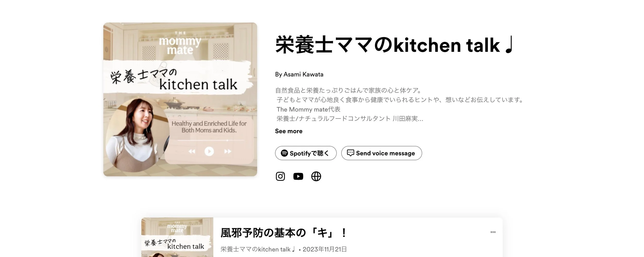This screenshot has height=257, width=644.
Task: Open the podcast cover artwork image
Action: (x=180, y=99)
